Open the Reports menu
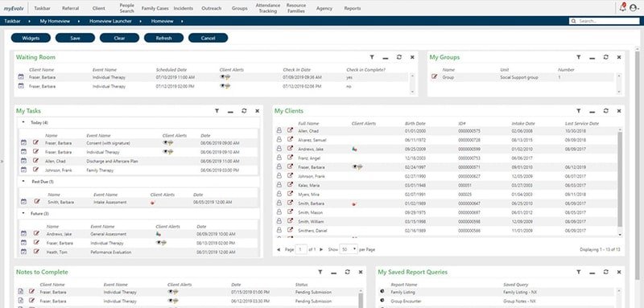 tap(353, 8)
